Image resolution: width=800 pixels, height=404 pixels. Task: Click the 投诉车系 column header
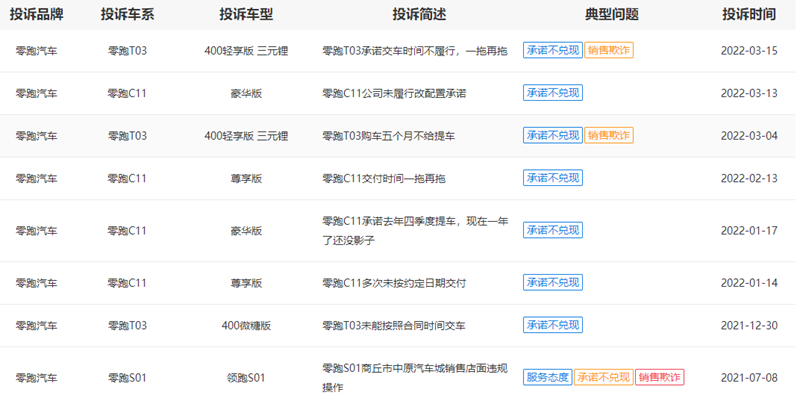tap(127, 14)
